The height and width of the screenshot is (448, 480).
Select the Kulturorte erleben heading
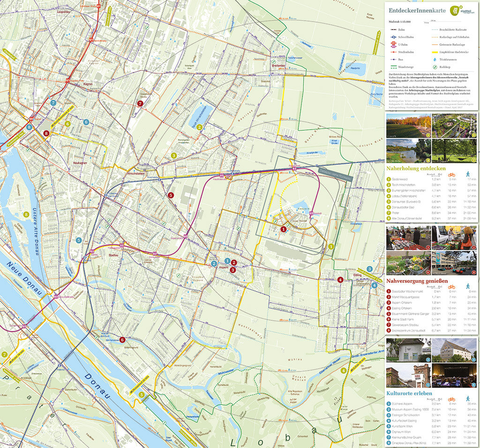pyautogui.click(x=410, y=393)
